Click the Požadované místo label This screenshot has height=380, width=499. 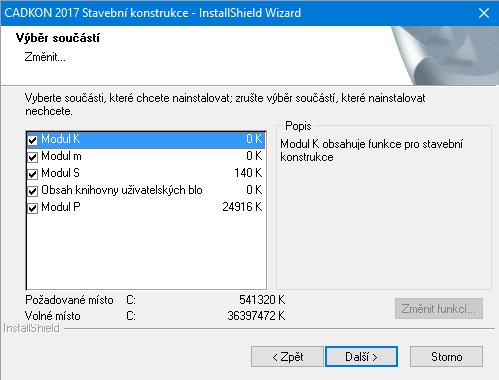[x=69, y=300]
